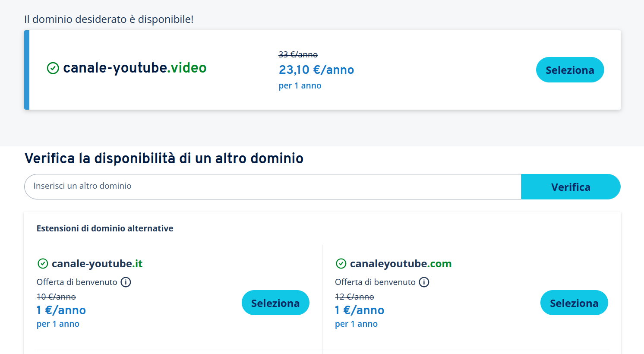
Task: Click the canale-youtube.it domain name
Action: [97, 263]
